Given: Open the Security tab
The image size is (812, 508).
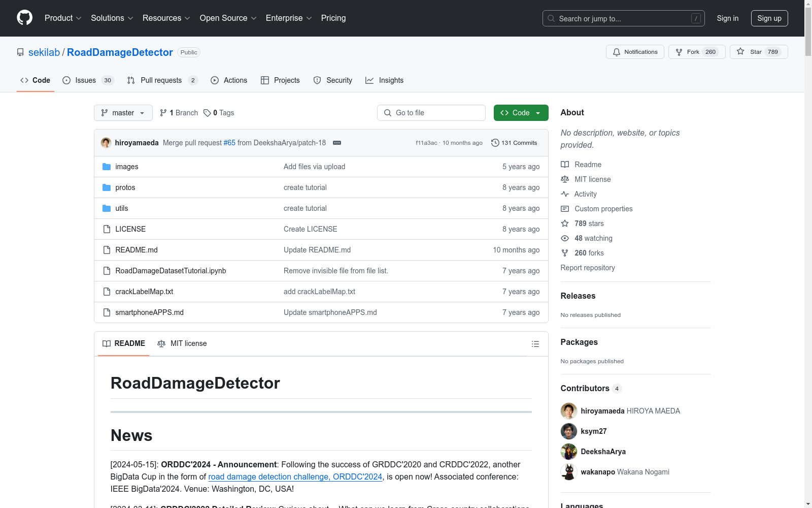Looking at the screenshot, I should pos(333,80).
